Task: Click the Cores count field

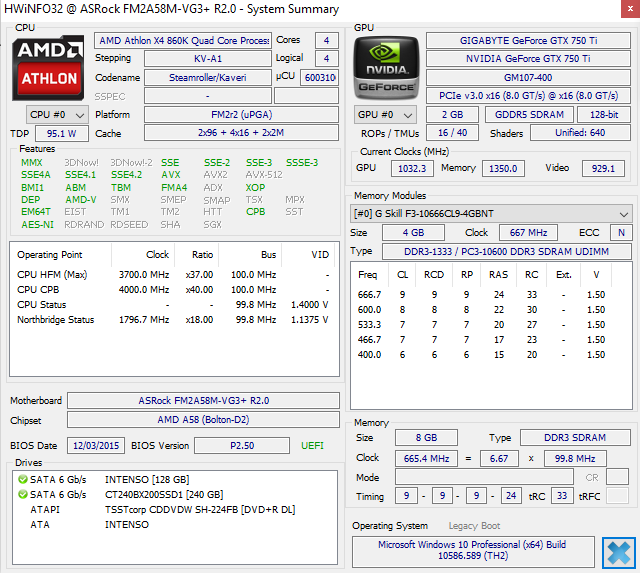Action: (x=327, y=40)
